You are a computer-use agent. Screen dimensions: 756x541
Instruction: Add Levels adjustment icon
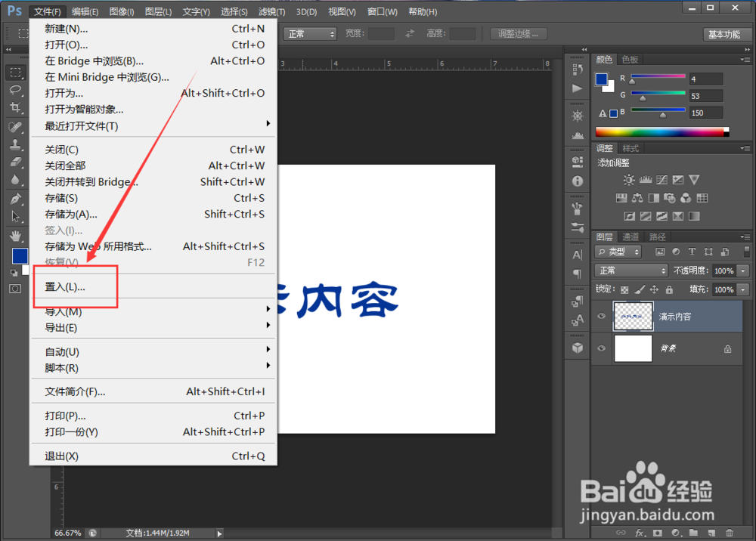(x=646, y=180)
